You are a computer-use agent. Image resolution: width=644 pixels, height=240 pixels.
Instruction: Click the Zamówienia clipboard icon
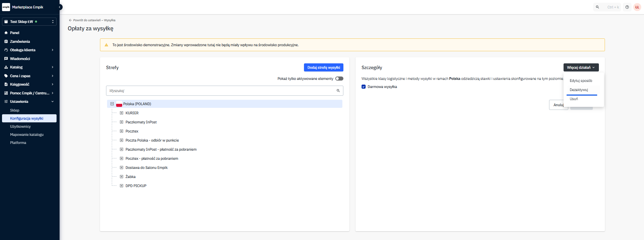[x=6, y=41]
